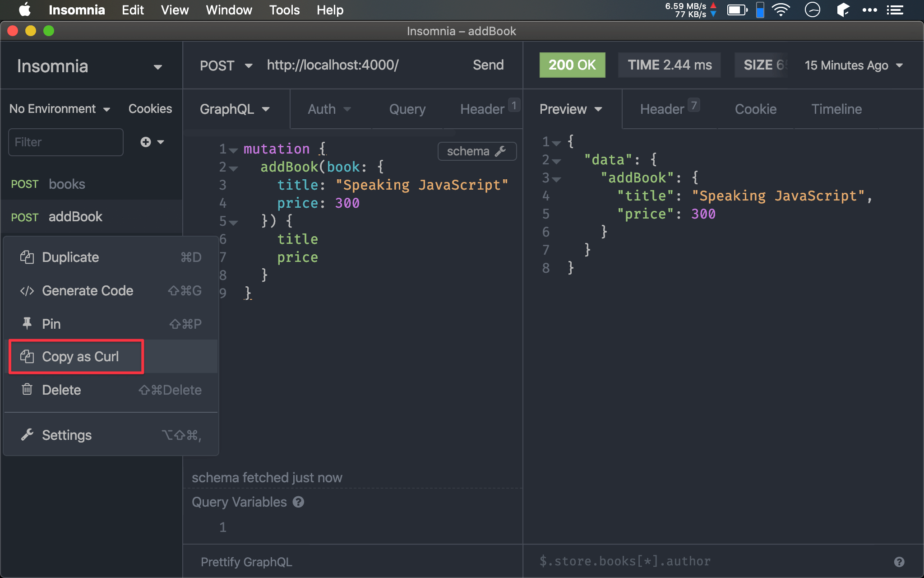The image size is (924, 578).
Task: Click the Settings wrench icon
Action: (27, 435)
